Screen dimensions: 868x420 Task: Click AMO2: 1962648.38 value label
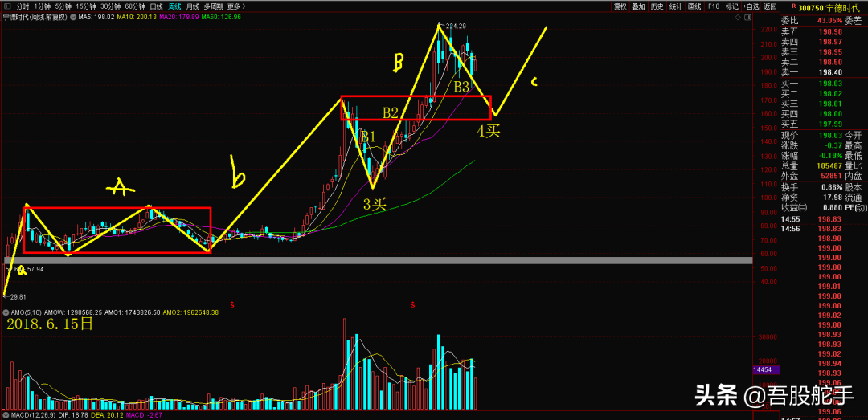point(191,312)
